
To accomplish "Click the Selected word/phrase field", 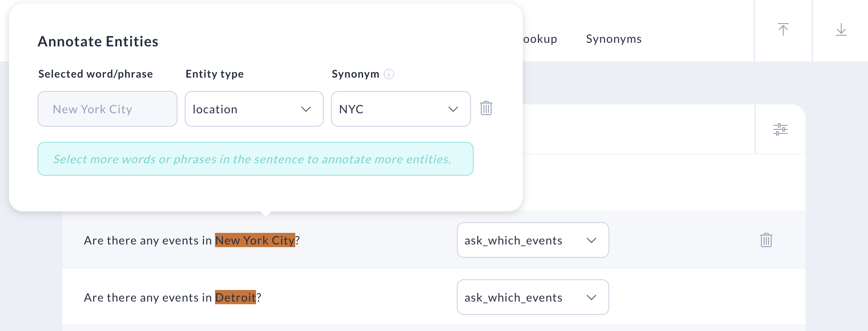I will point(107,109).
